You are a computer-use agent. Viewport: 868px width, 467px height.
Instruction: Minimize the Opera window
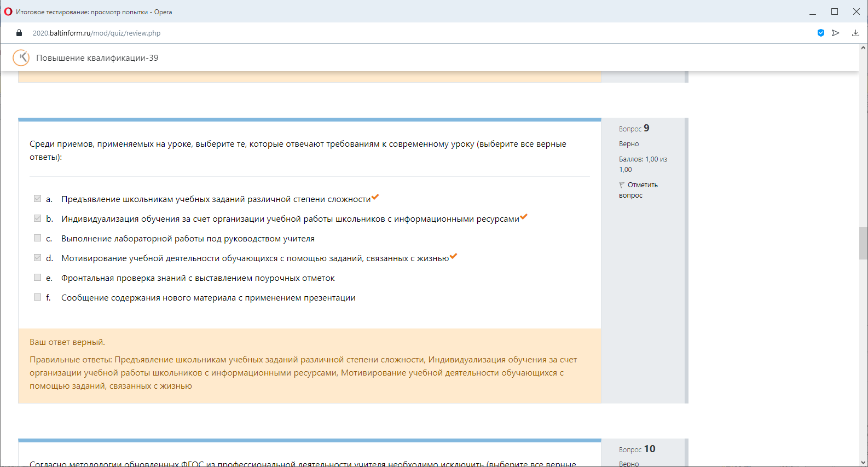point(813,11)
